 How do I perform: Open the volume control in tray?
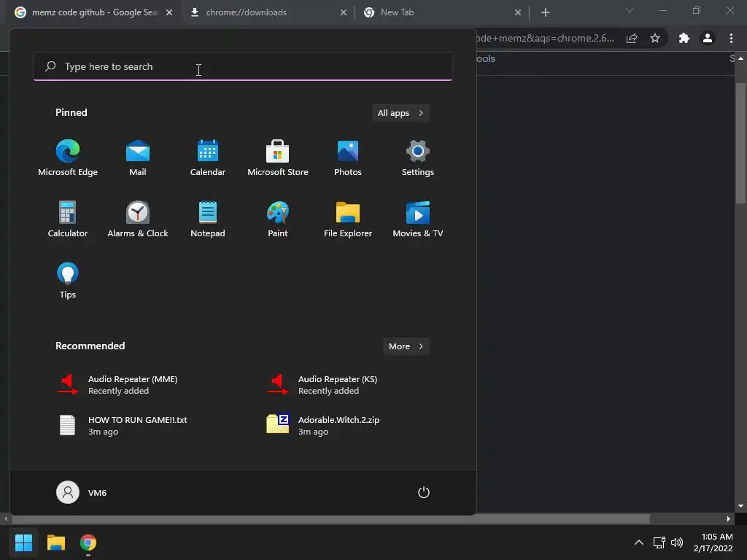676,542
